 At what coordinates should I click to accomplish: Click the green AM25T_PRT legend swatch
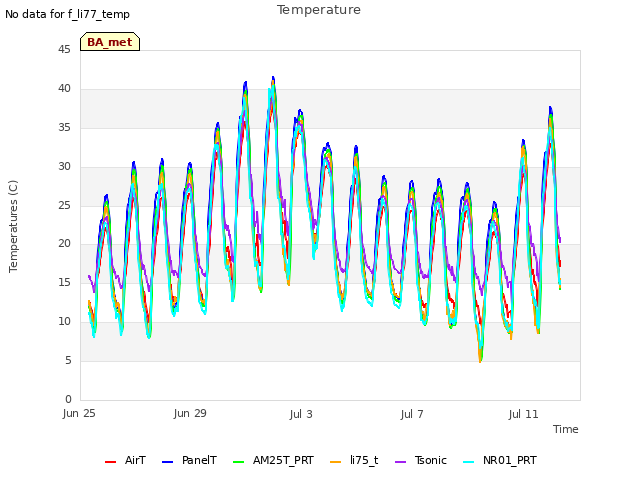(x=239, y=462)
